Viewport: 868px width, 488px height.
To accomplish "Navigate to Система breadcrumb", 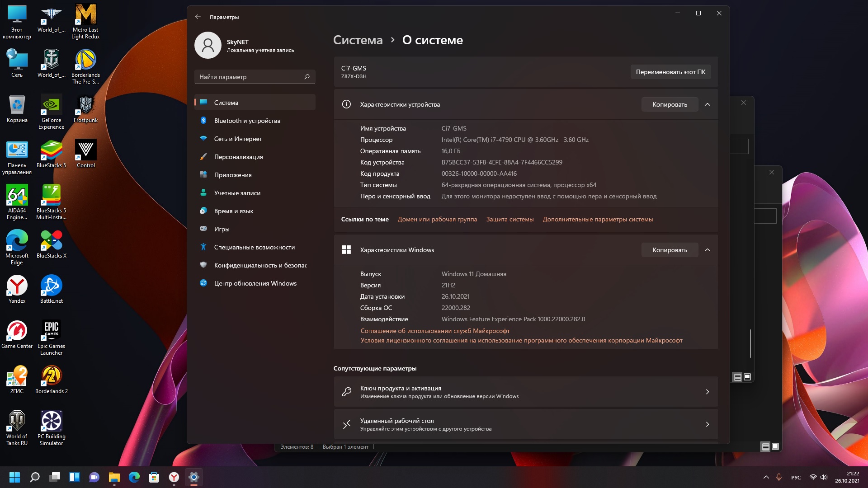I will [x=358, y=40].
